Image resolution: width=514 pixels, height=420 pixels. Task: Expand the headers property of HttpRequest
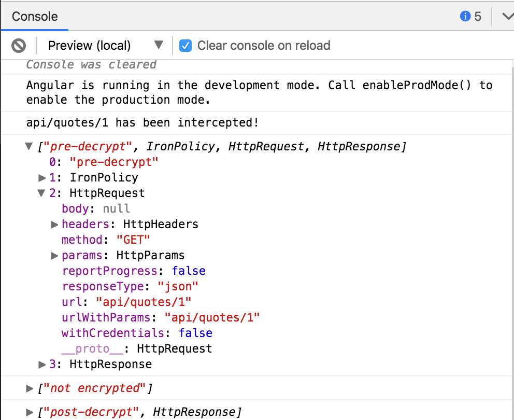(54, 224)
